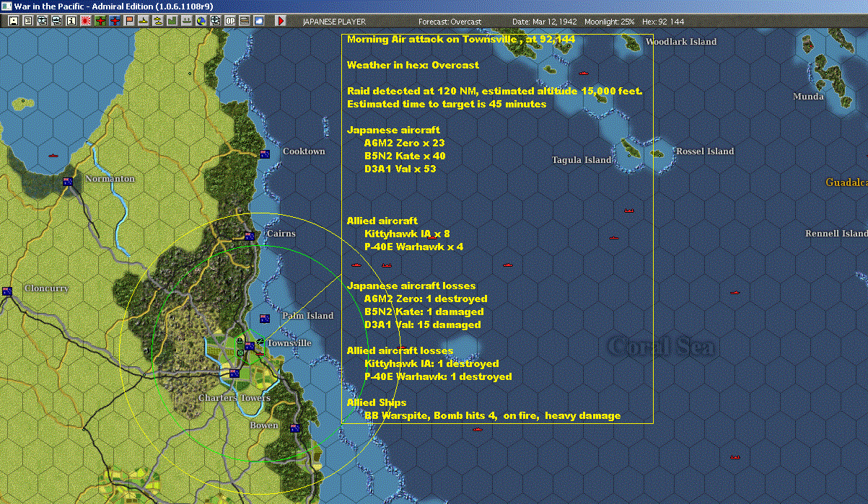Click the orange flag toolbar icon
The width and height of the screenshot is (868, 504).
[x=129, y=21]
